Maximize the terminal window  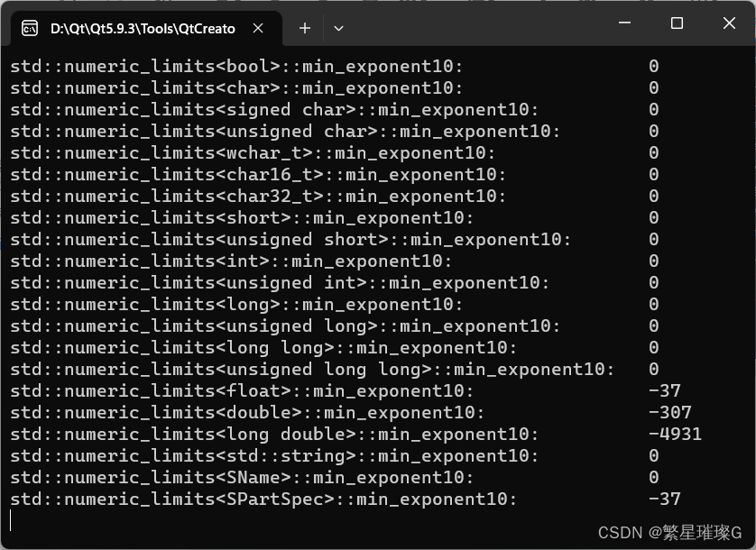tap(678, 23)
